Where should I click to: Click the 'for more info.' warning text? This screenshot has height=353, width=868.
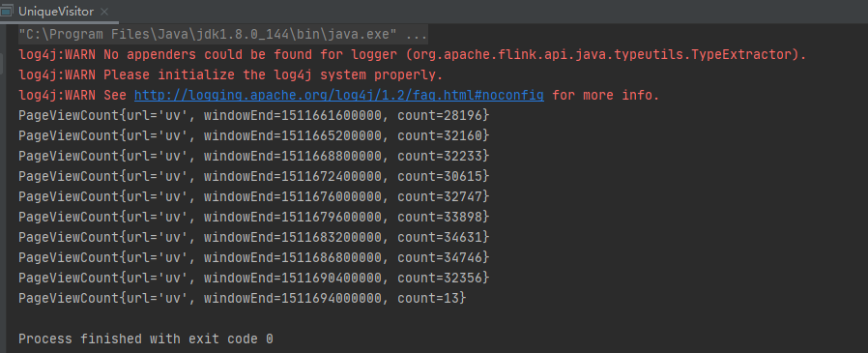tap(606, 96)
